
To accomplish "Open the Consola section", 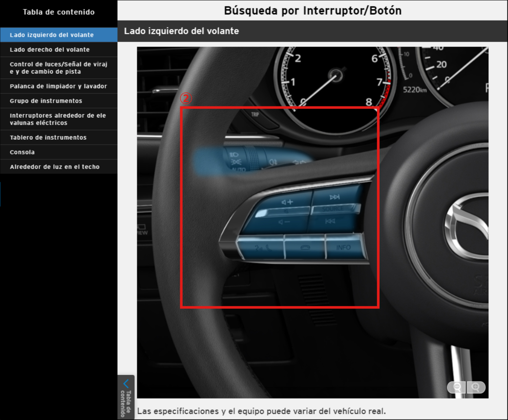I will [x=22, y=152].
